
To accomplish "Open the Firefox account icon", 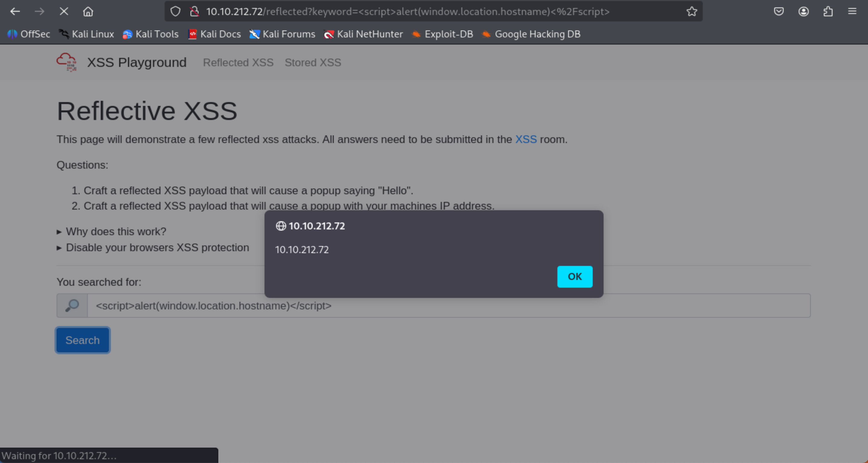I will 803,11.
